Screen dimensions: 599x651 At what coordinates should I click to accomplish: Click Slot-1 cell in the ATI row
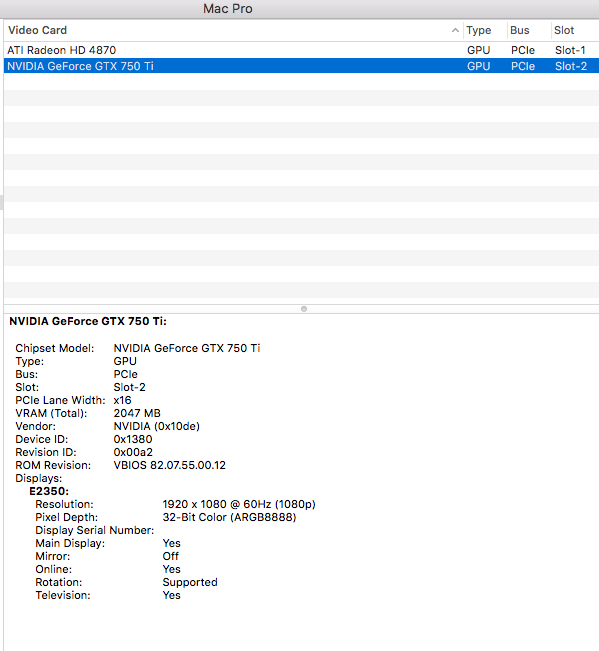(x=570, y=50)
